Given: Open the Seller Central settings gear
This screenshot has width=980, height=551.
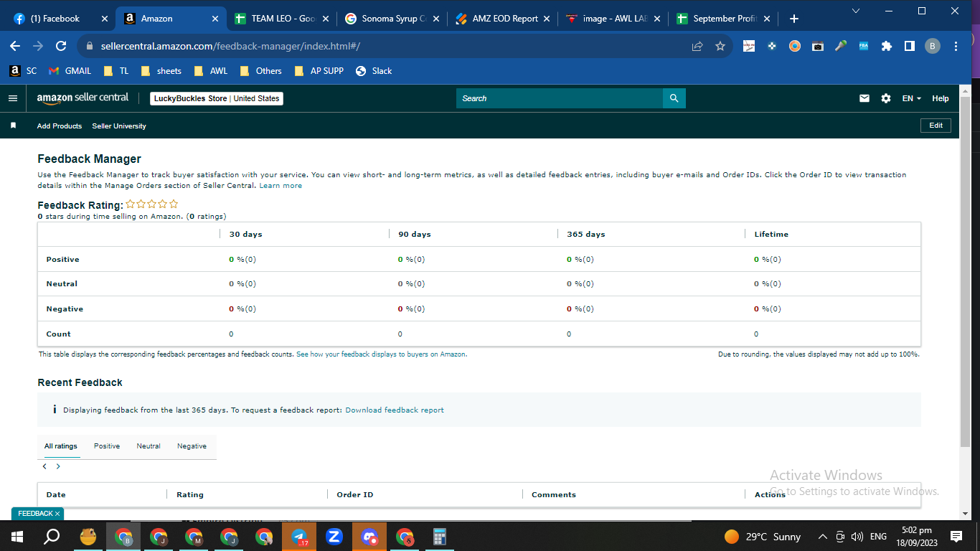Looking at the screenshot, I should 886,98.
